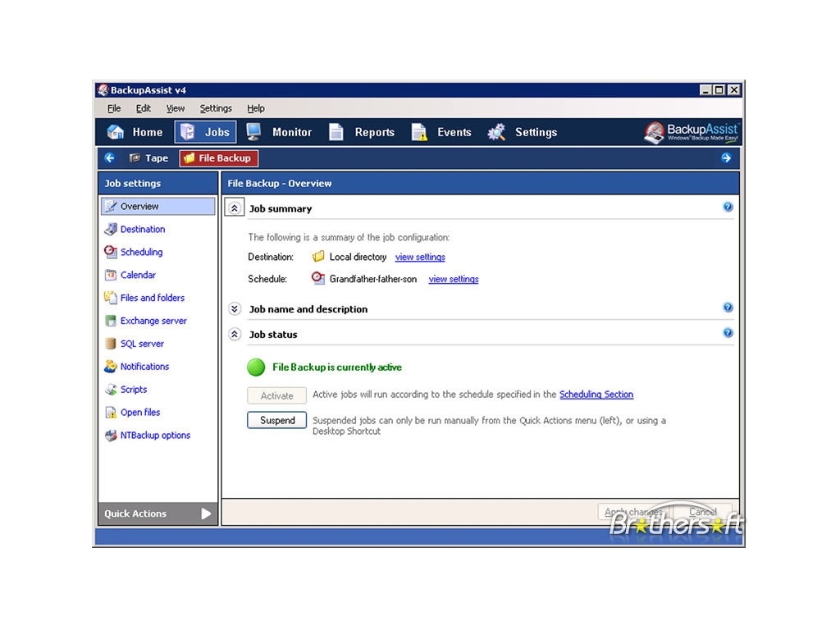The image size is (840, 630).
Task: Click the NTBackup options icon
Action: 111,436
